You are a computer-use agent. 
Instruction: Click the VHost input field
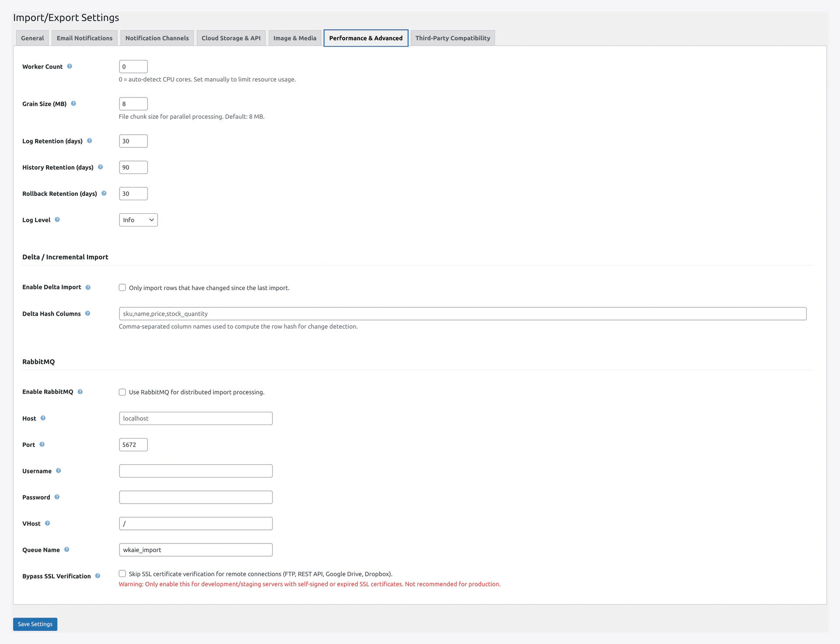click(196, 523)
